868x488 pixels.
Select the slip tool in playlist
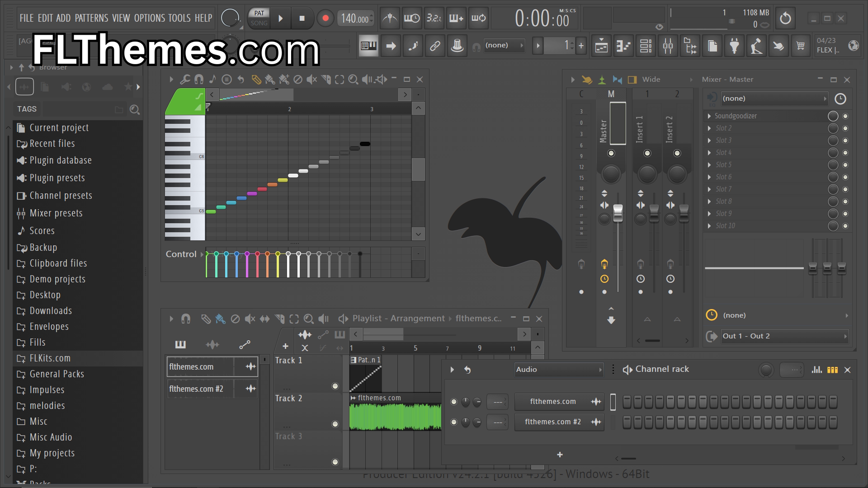(x=264, y=319)
